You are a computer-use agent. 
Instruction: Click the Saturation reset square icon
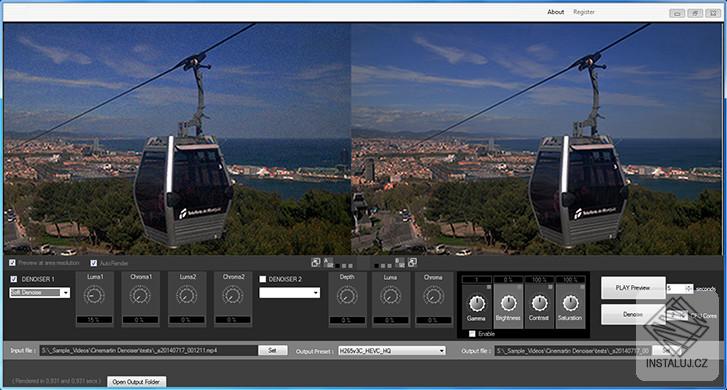click(x=581, y=288)
